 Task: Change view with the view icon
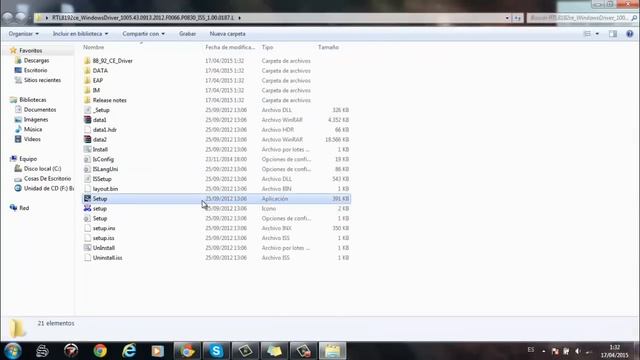(x=587, y=34)
